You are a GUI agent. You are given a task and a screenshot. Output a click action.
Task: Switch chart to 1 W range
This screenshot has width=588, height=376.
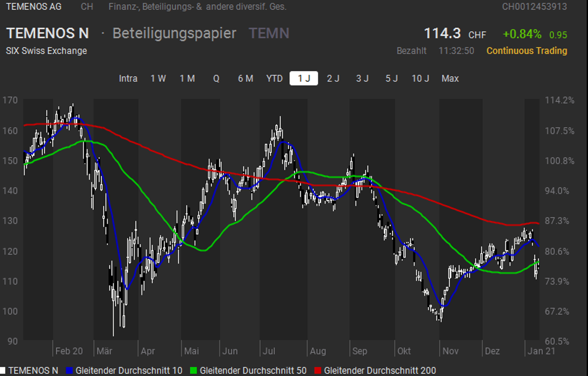click(158, 78)
